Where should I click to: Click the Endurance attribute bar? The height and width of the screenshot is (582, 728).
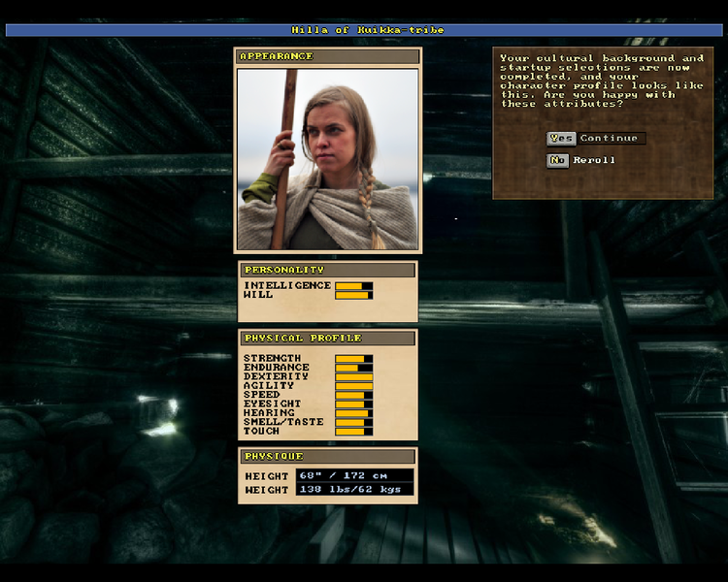(x=353, y=368)
